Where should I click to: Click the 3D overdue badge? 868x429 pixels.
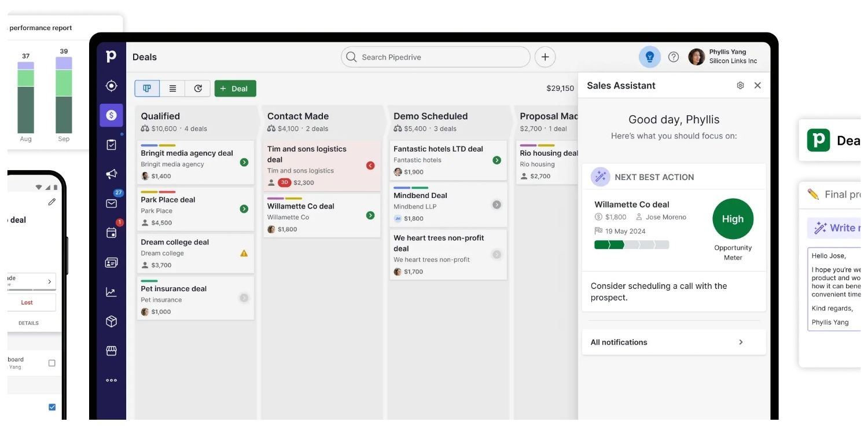click(x=284, y=182)
